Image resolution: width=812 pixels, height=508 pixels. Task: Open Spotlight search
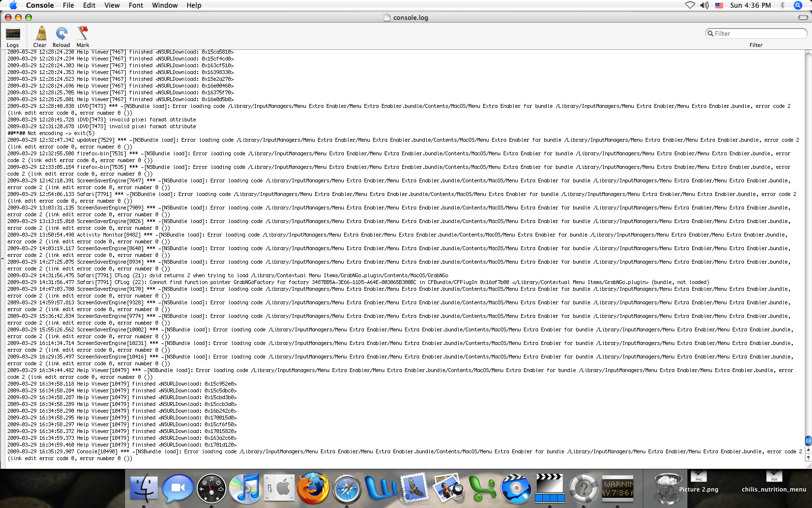point(798,5)
